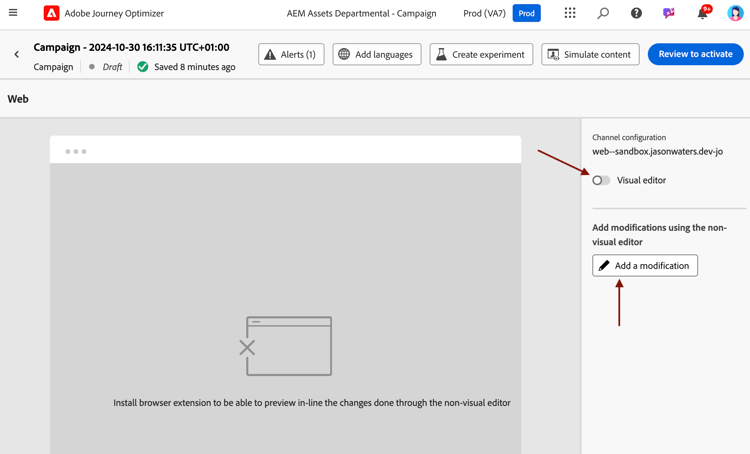Viewport: 750px width, 454px height.
Task: Click the Adobe Journey Optimizer title
Action: point(114,13)
